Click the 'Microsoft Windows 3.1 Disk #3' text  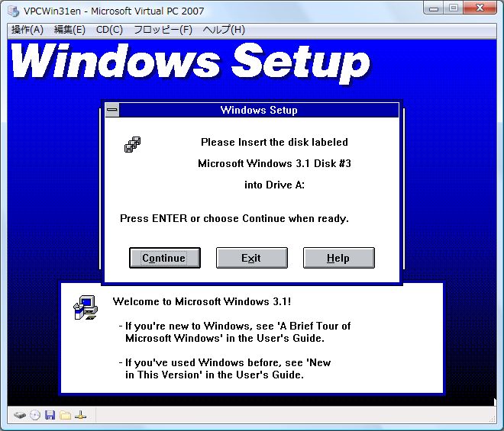coord(274,163)
